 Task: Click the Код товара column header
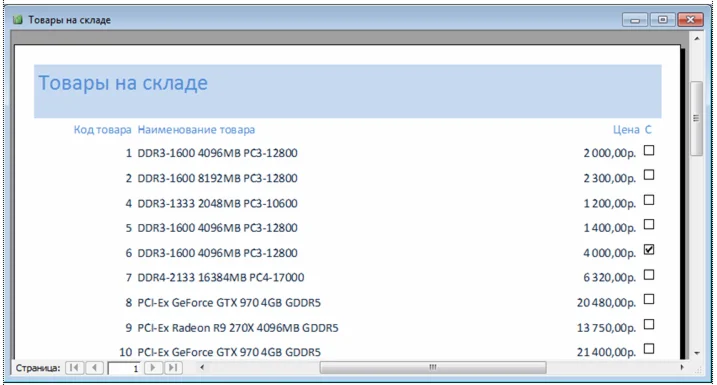click(x=102, y=130)
